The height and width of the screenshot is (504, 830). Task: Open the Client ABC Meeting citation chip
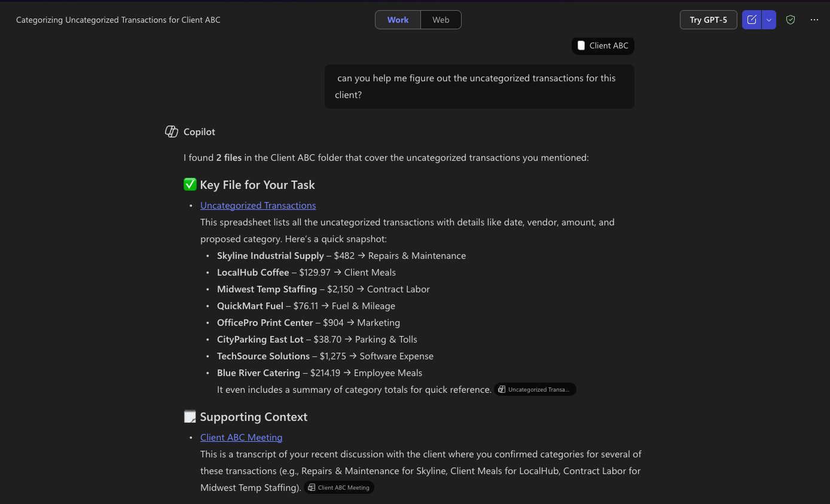click(x=339, y=487)
